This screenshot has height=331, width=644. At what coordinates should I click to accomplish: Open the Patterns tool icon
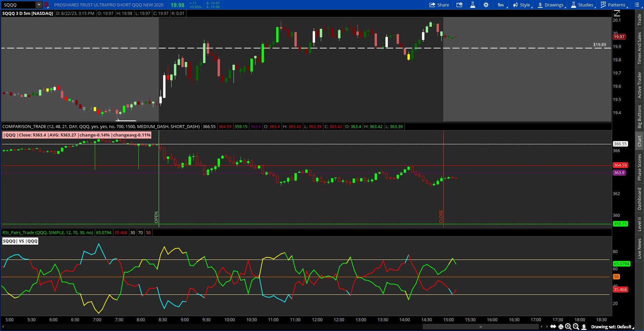603,5
